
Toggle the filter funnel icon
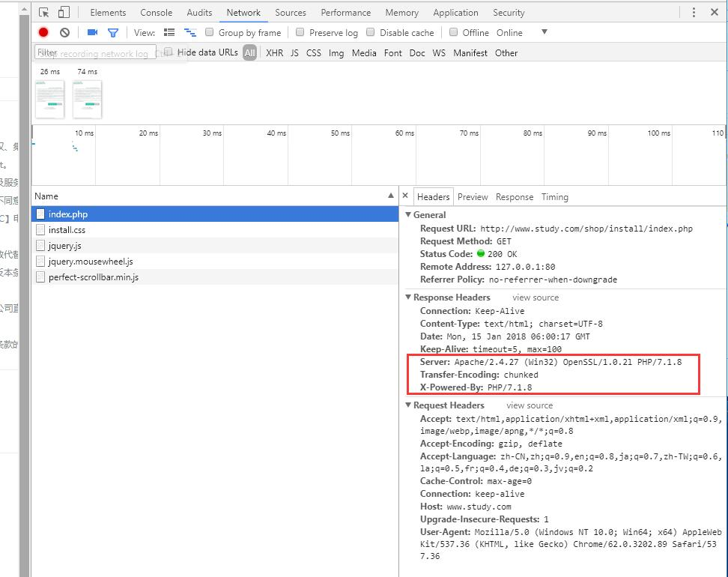tap(113, 33)
